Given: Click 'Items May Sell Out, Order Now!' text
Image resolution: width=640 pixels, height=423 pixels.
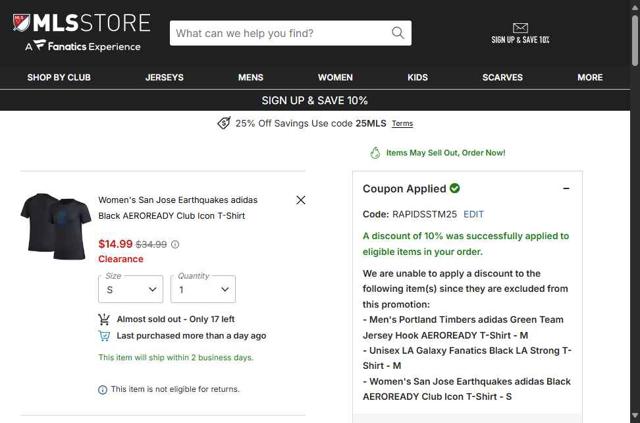Looking at the screenshot, I should coord(446,153).
